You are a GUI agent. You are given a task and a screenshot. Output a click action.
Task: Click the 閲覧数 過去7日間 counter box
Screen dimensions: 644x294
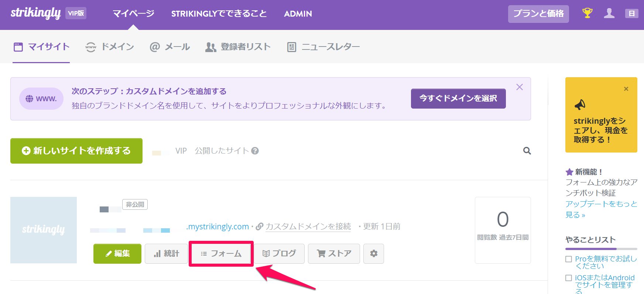coord(503,230)
